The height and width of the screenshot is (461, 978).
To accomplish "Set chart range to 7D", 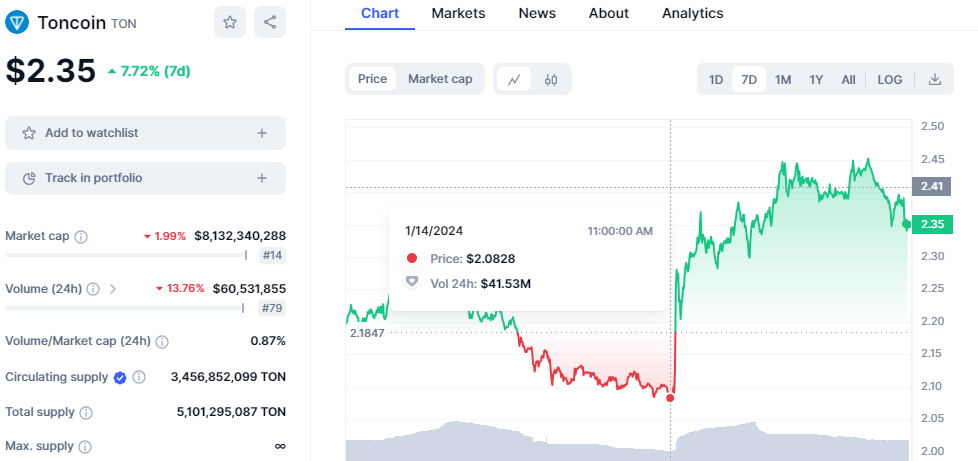I will point(748,79).
